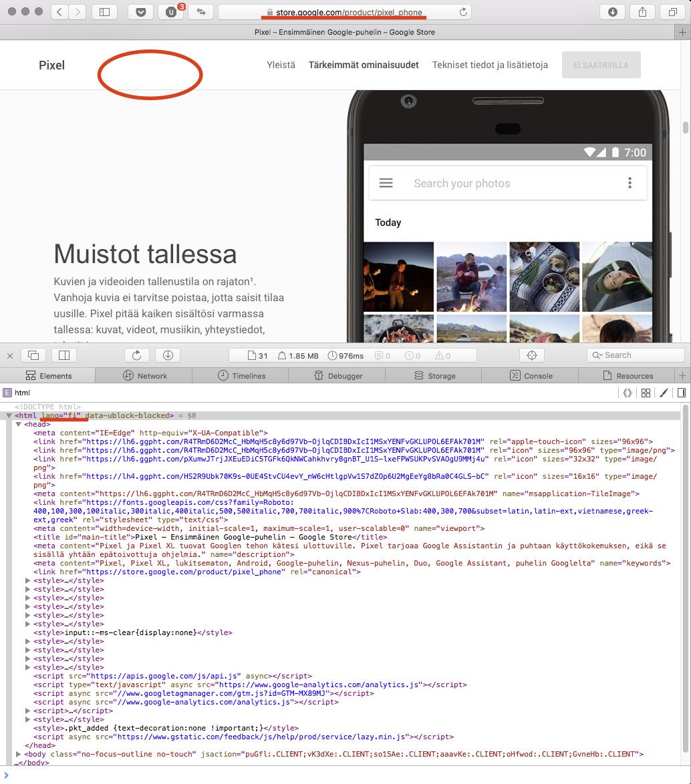Select the rel="canonical" link row
Screen dimensions: 691x784
coord(196,572)
